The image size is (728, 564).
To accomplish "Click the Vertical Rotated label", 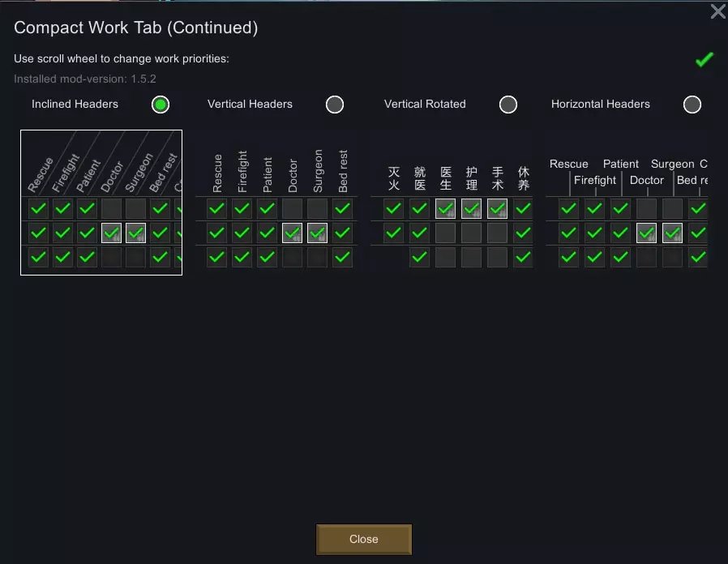I will (x=425, y=104).
